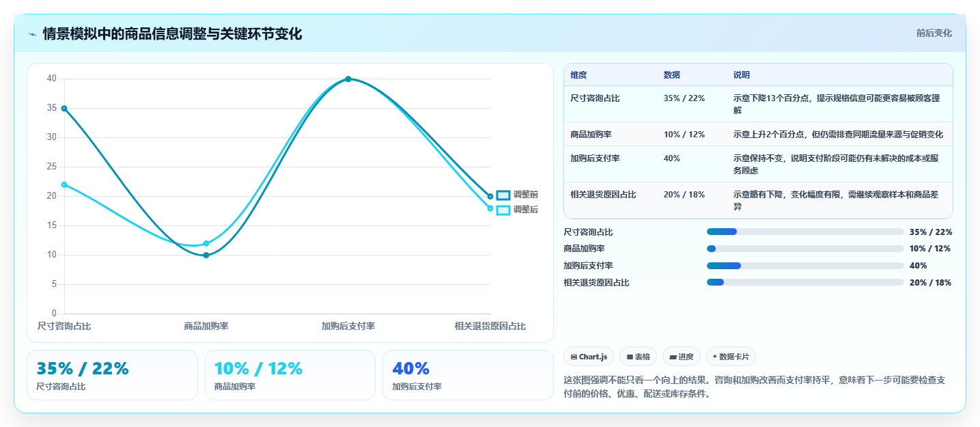Viewport: 980px width, 427px height.
Task: Click the 尺寸咨询占比 x-axis label
Action: pos(64,327)
